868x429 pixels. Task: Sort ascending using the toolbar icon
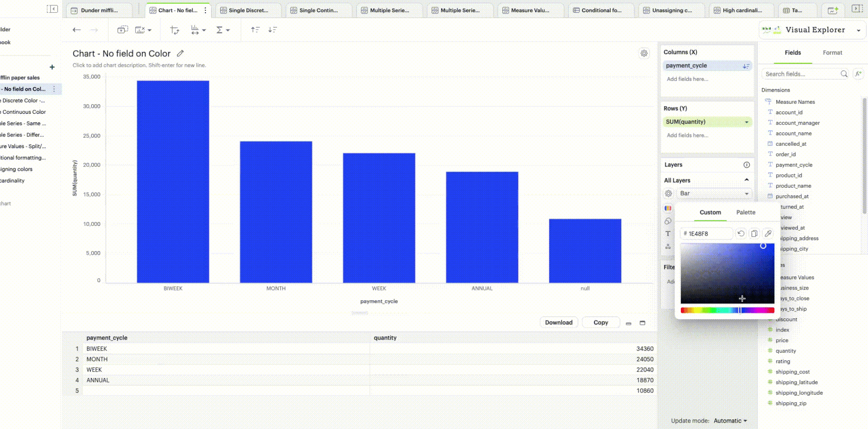(255, 30)
